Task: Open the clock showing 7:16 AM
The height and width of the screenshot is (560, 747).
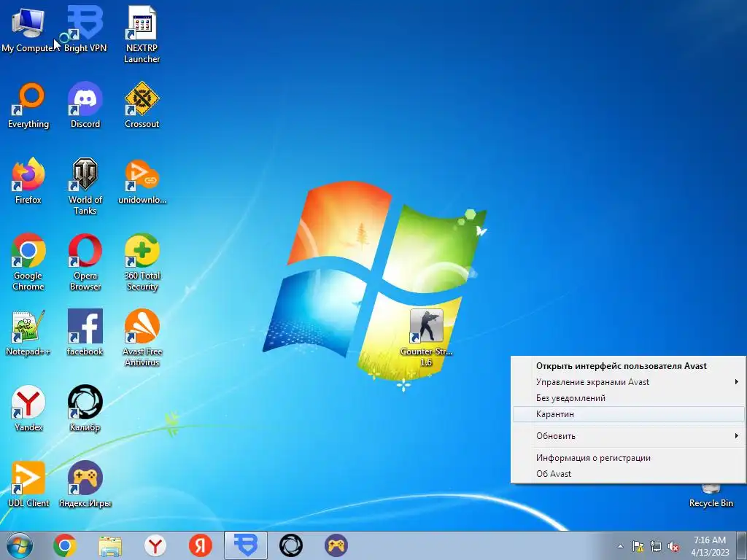Action: click(710, 545)
